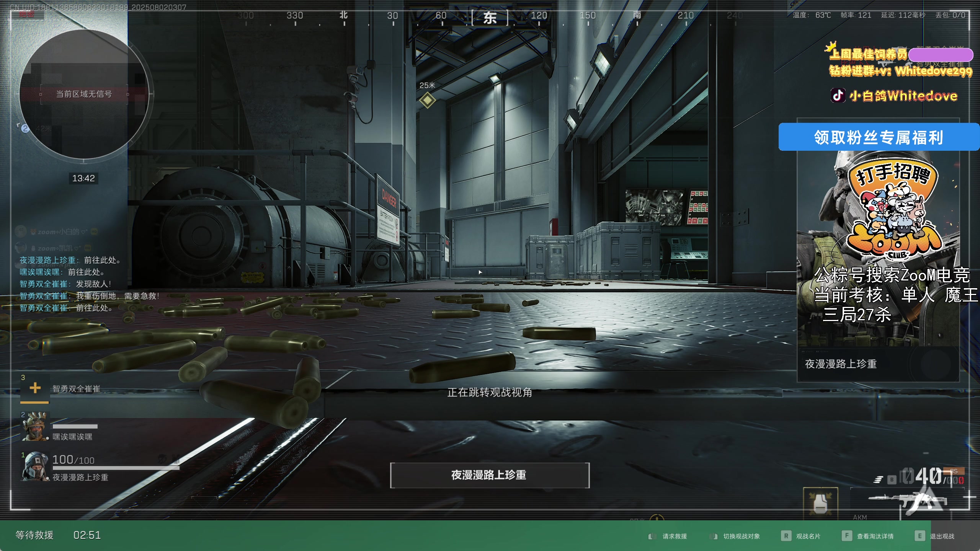Click the avatar of squad member 夜漫漫路上珍重
The width and height of the screenshot is (980, 551).
pos(35,466)
